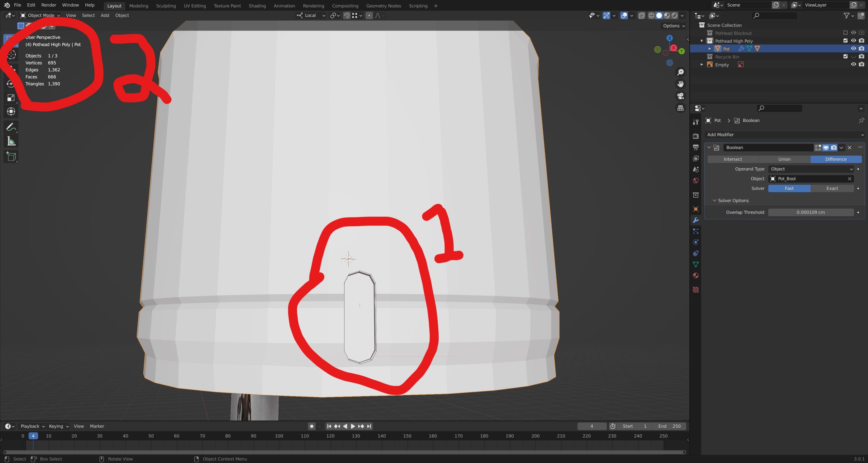Open the Render menu

(x=48, y=5)
